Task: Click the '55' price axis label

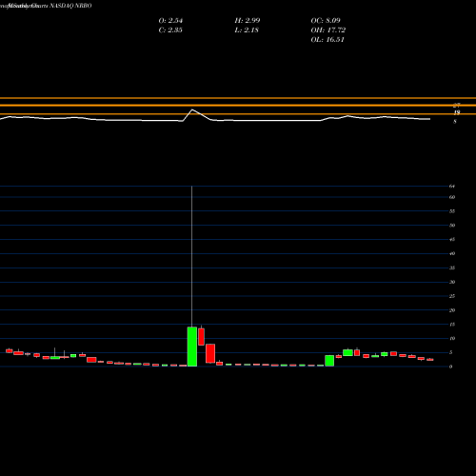Action: point(452,211)
